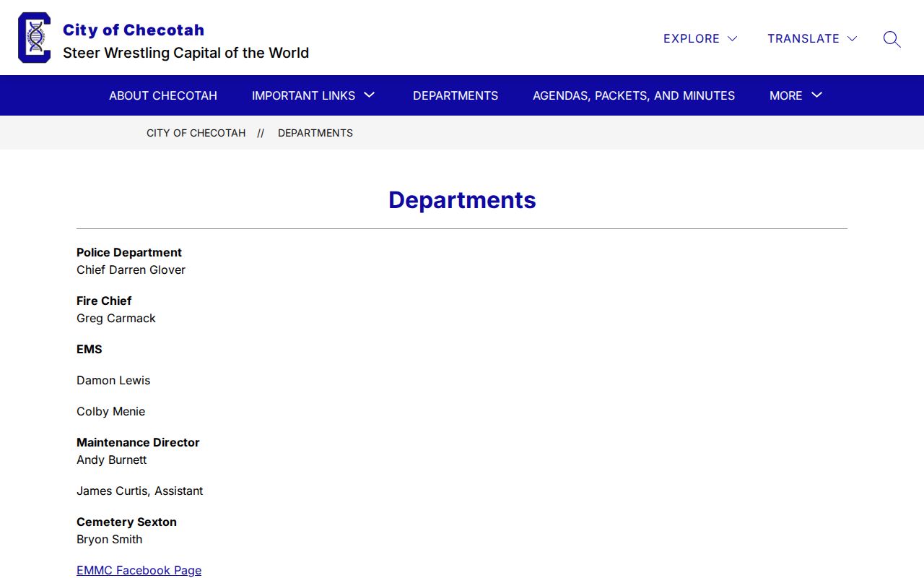Go to About Checotah page
This screenshot has width=924, height=578.
(x=163, y=95)
